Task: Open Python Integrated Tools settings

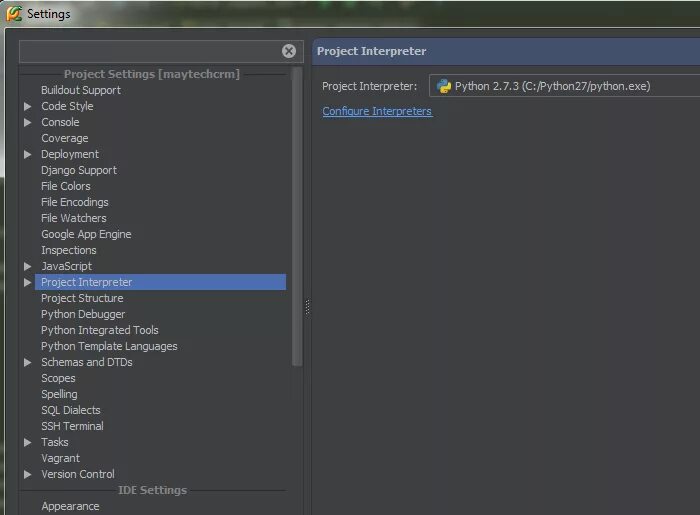Action: point(100,330)
